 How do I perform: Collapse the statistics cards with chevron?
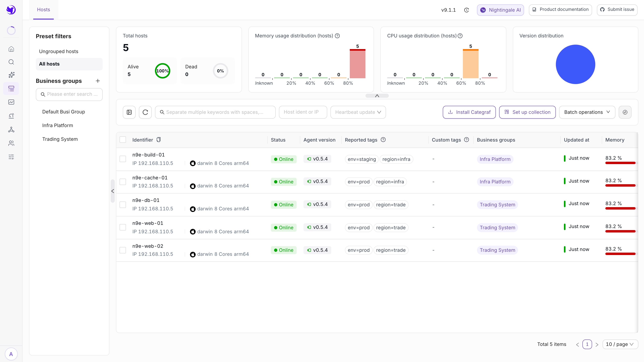pyautogui.click(x=377, y=96)
